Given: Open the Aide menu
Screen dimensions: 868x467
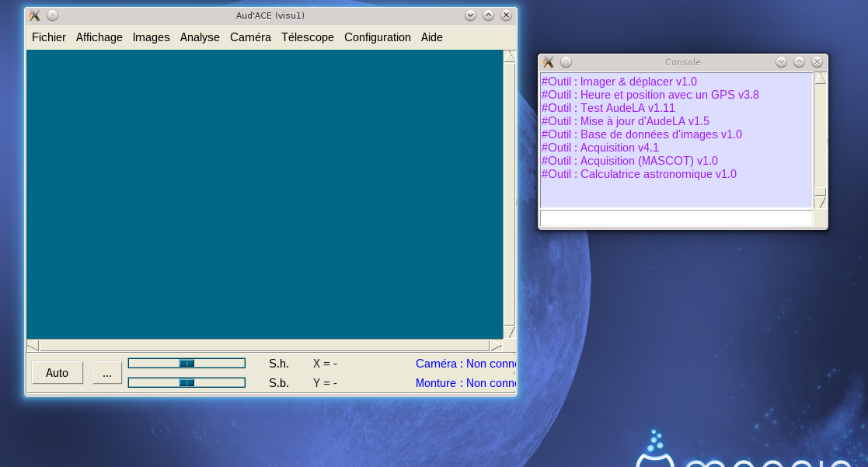Looking at the screenshot, I should tap(432, 37).
